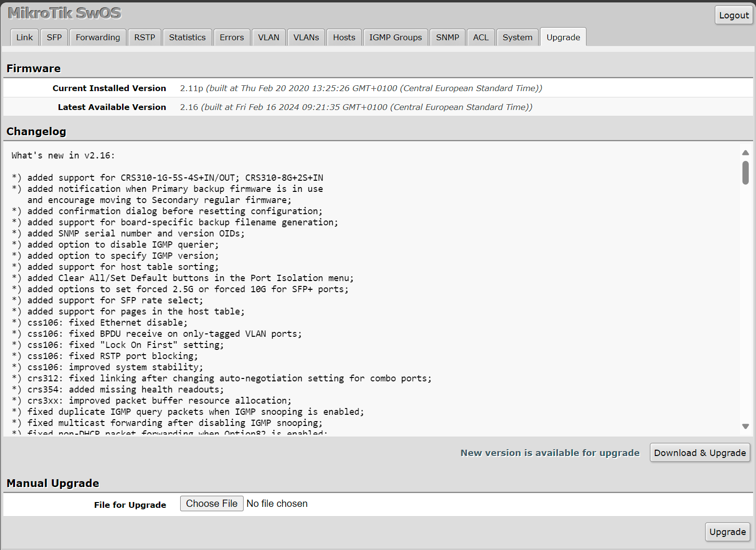Click changelog scrollbar up arrow
Image resolution: width=756 pixels, height=550 pixels.
click(745, 153)
